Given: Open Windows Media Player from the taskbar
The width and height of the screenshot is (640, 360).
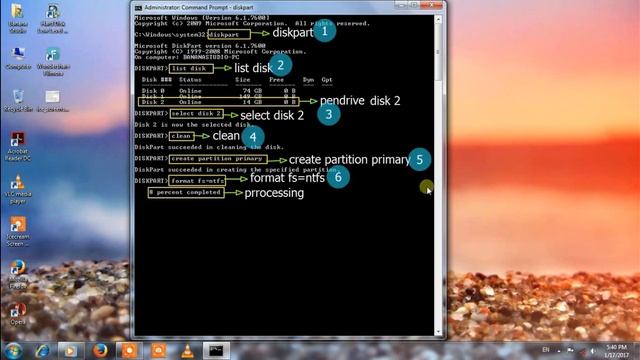Looking at the screenshot, I should pyautogui.click(x=71, y=351).
